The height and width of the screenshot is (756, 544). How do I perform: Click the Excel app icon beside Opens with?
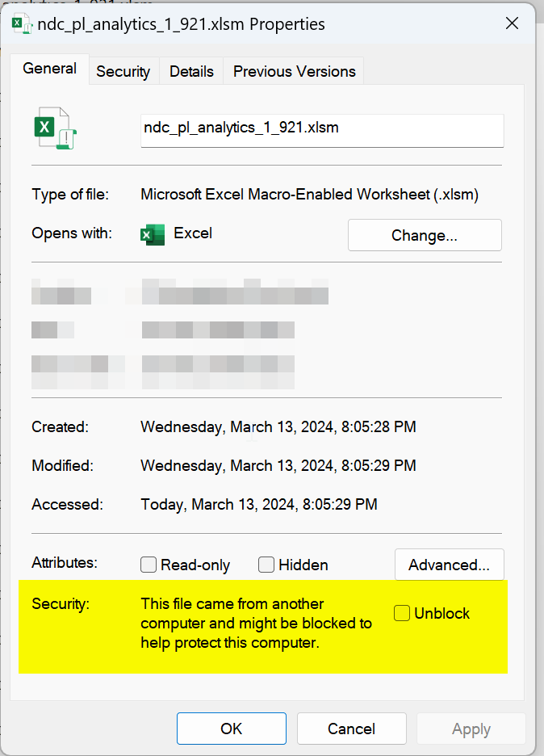(152, 234)
